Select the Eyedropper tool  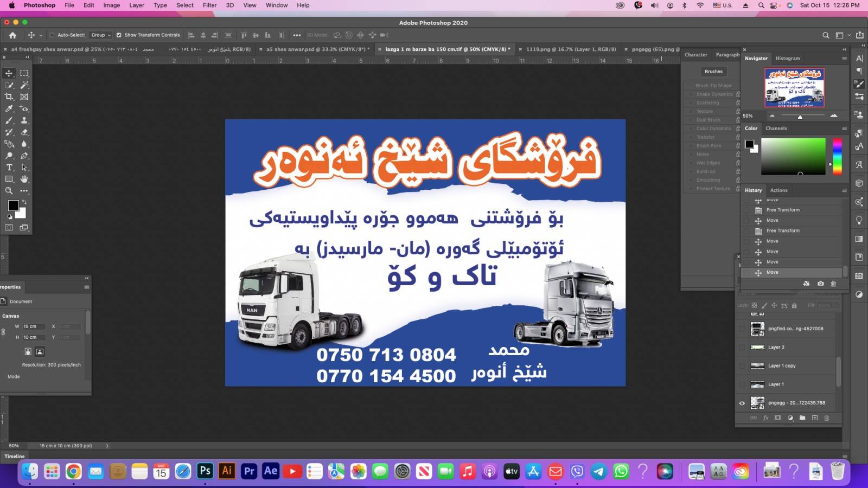pos(9,108)
